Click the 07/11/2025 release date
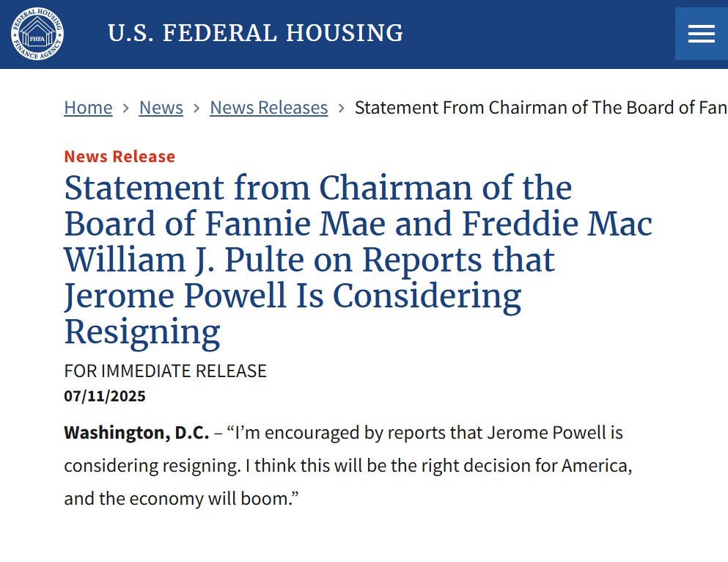This screenshot has width=728, height=562. (x=105, y=396)
